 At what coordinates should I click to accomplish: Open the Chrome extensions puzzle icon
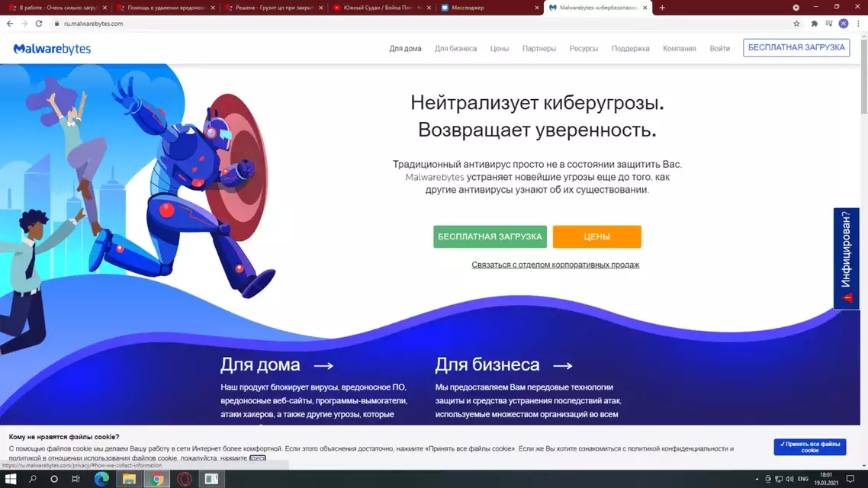815,23
